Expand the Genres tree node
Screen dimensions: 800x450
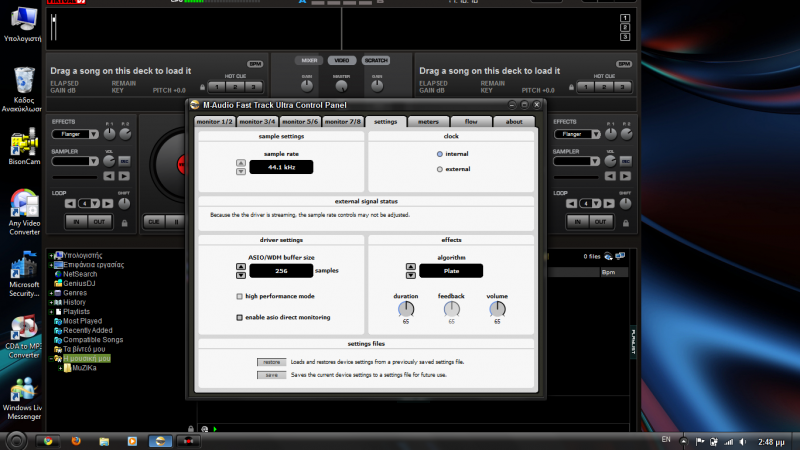(x=51, y=293)
